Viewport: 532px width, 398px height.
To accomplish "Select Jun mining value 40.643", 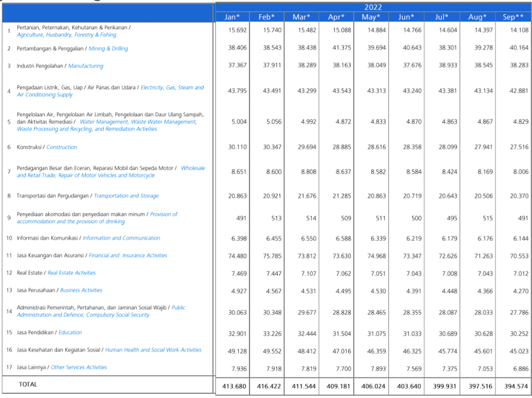I will pyautogui.click(x=412, y=48).
